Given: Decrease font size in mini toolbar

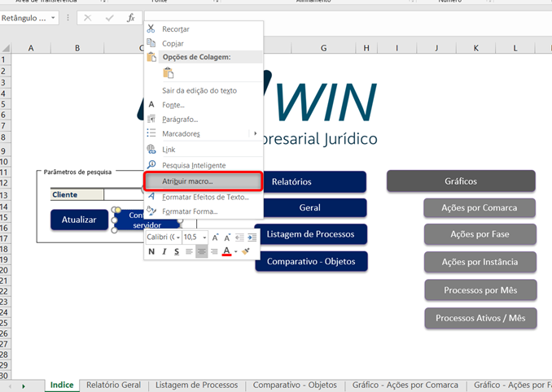Looking at the screenshot, I should tap(227, 237).
